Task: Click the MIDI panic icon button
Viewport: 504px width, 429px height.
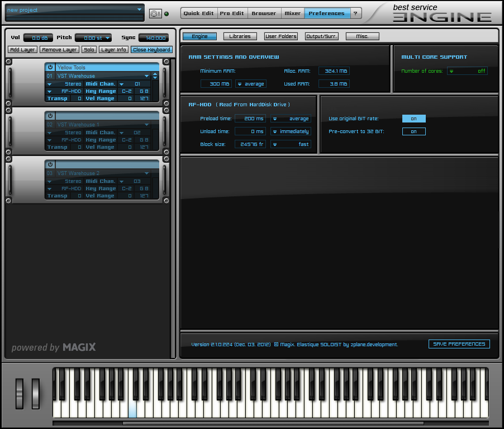Action: pyautogui.click(x=155, y=13)
